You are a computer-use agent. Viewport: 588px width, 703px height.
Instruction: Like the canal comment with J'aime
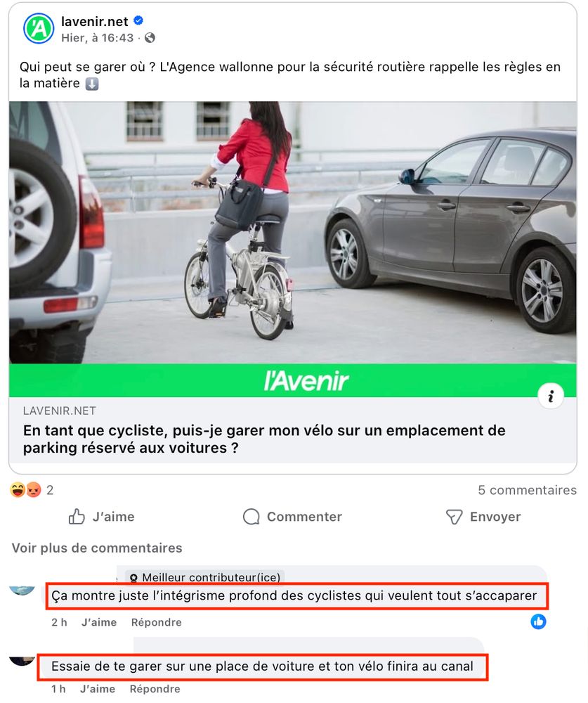click(x=98, y=689)
